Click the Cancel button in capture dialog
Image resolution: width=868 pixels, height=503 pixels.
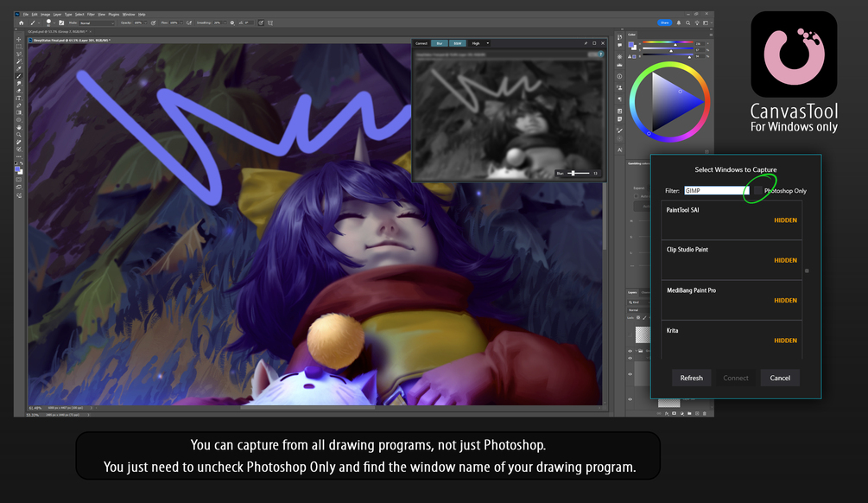(780, 378)
